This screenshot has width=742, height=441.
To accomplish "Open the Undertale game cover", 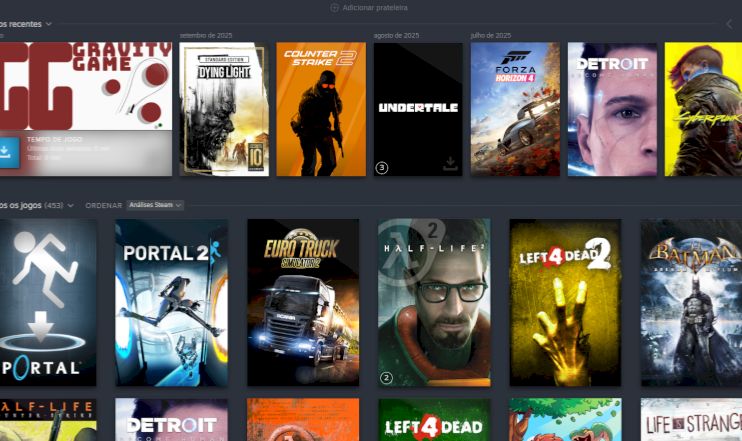I will click(418, 109).
